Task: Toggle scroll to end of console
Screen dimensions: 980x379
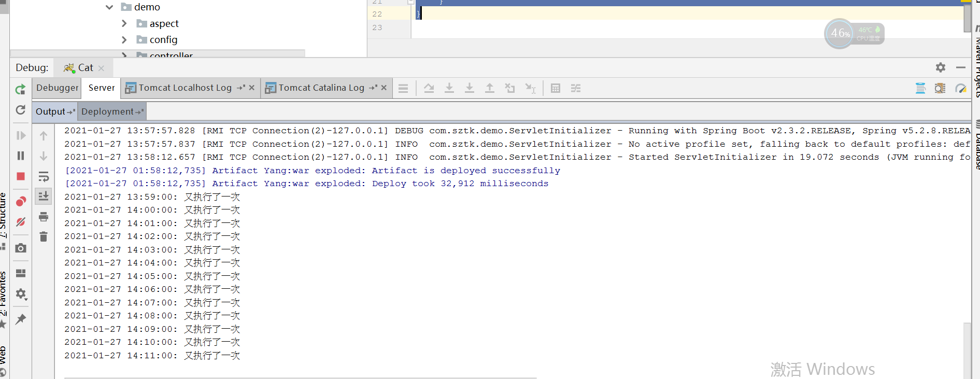Action: coord(44,196)
